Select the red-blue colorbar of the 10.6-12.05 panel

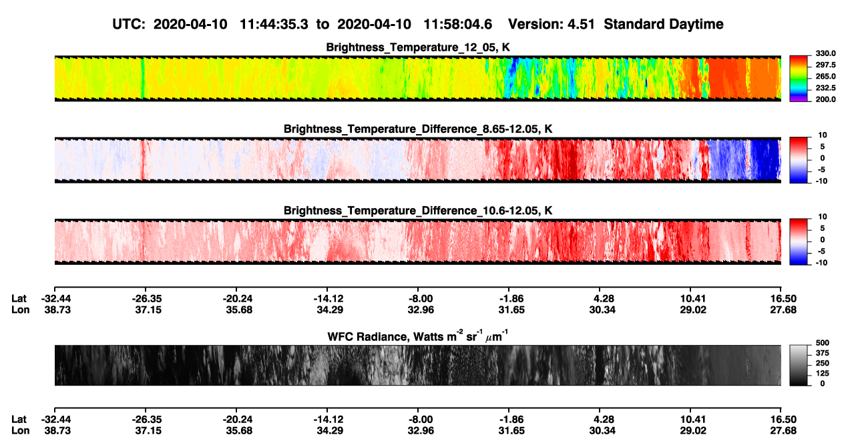pos(799,242)
